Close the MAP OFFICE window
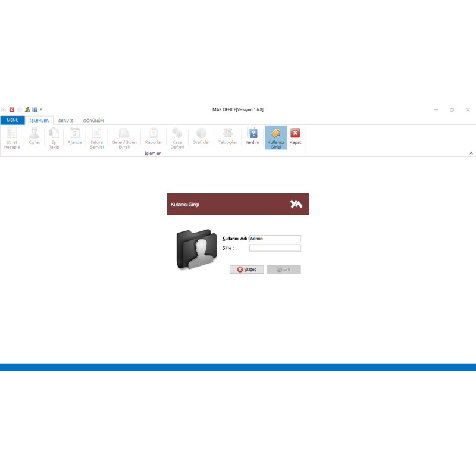This screenshot has height=476, width=476. (x=468, y=110)
